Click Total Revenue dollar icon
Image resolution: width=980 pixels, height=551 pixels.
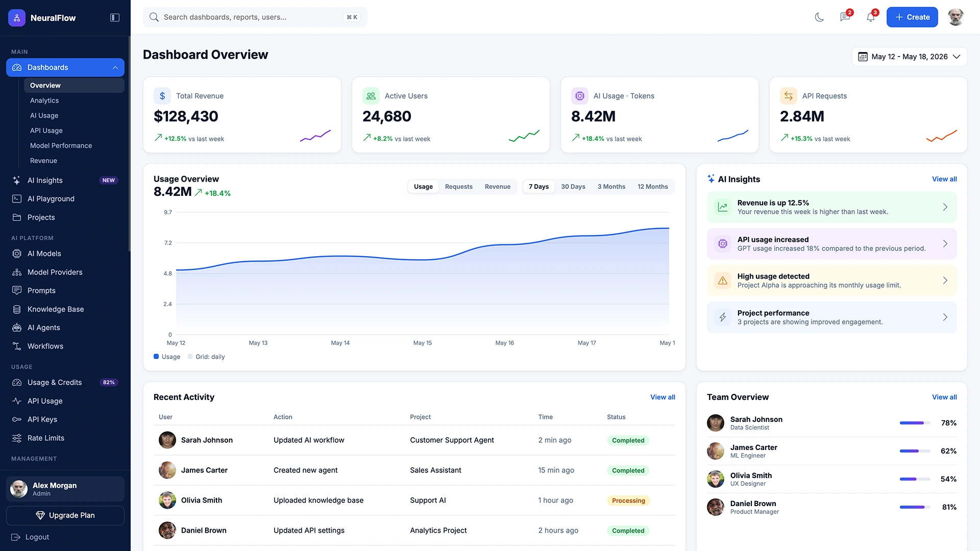click(162, 96)
